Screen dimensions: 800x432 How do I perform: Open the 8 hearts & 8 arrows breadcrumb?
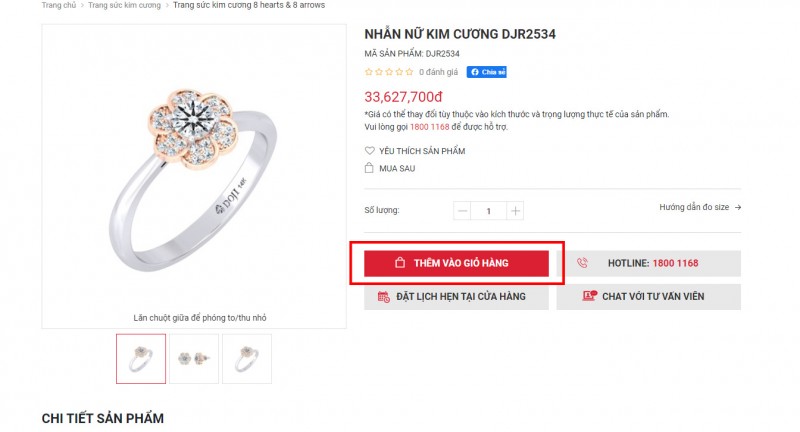pyautogui.click(x=248, y=5)
